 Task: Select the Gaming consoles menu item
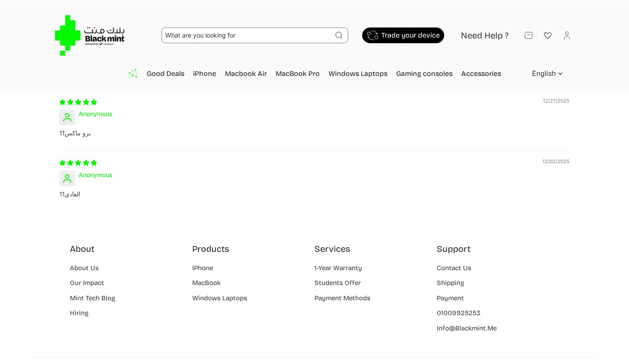point(424,74)
